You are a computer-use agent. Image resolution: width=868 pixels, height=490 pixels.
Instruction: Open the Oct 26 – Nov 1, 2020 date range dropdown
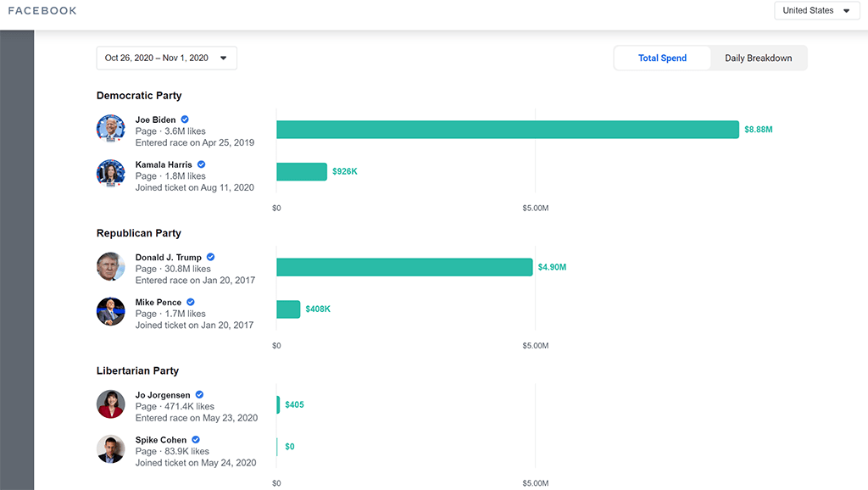pos(167,58)
